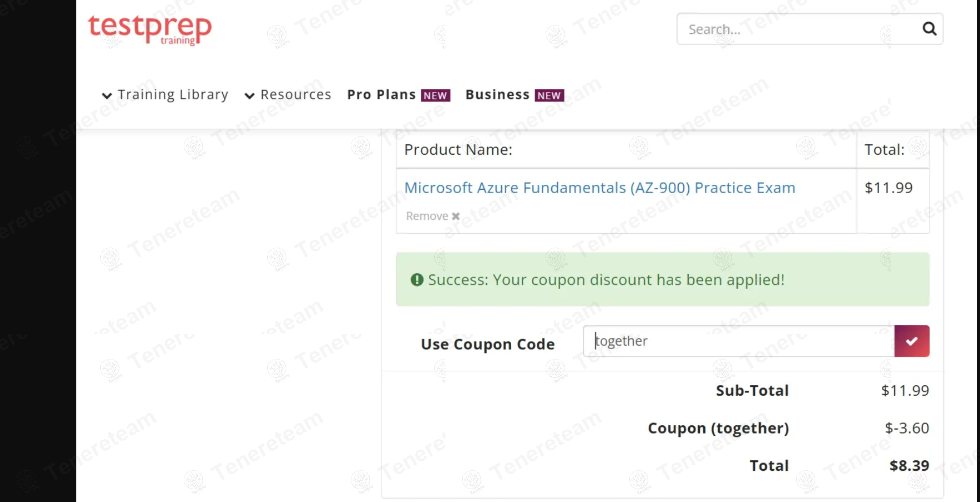This screenshot has height=502, width=980.
Task: Click the NEW badge beside Pro Plans
Action: click(435, 96)
